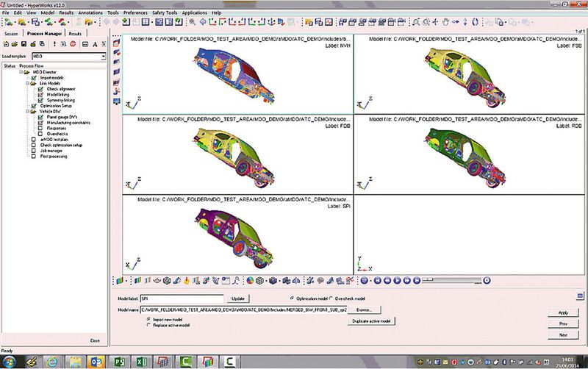Click the color pie chart icon in bottom toolbar
This screenshot has width=588, height=369.
(x=250, y=281)
